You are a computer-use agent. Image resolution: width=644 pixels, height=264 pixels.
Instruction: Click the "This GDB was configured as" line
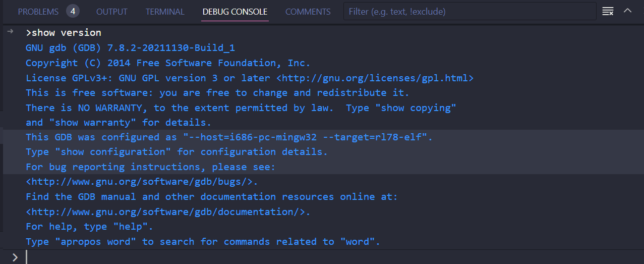tap(229, 137)
